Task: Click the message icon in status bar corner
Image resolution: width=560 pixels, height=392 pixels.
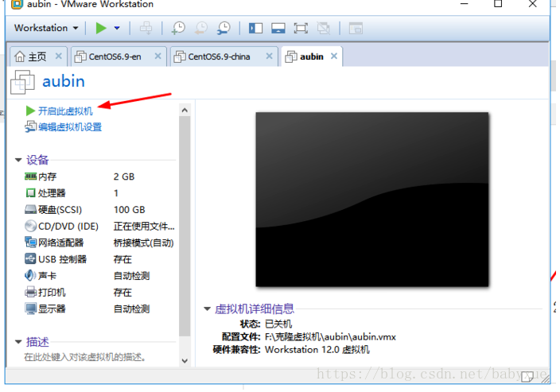Action: pos(527,376)
